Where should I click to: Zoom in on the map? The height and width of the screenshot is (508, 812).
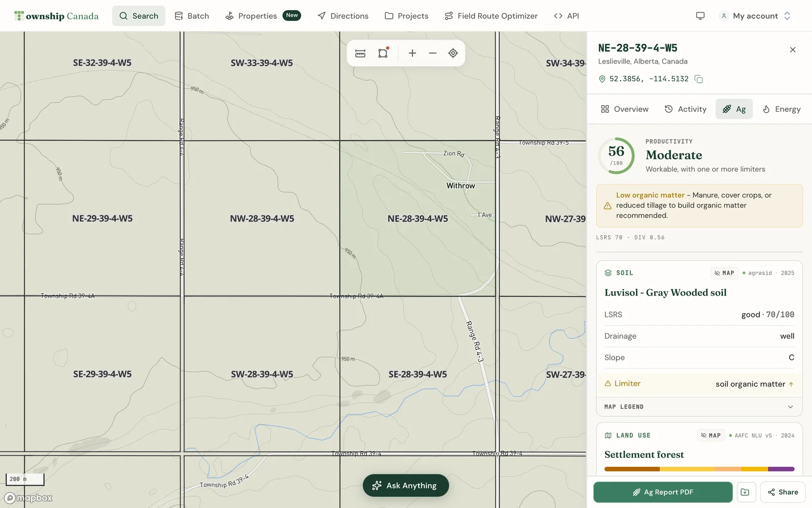tap(413, 53)
